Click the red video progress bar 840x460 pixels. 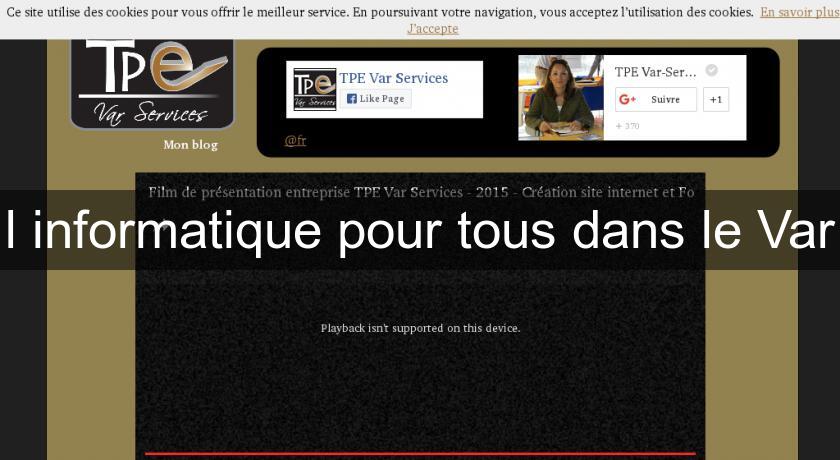[420, 453]
